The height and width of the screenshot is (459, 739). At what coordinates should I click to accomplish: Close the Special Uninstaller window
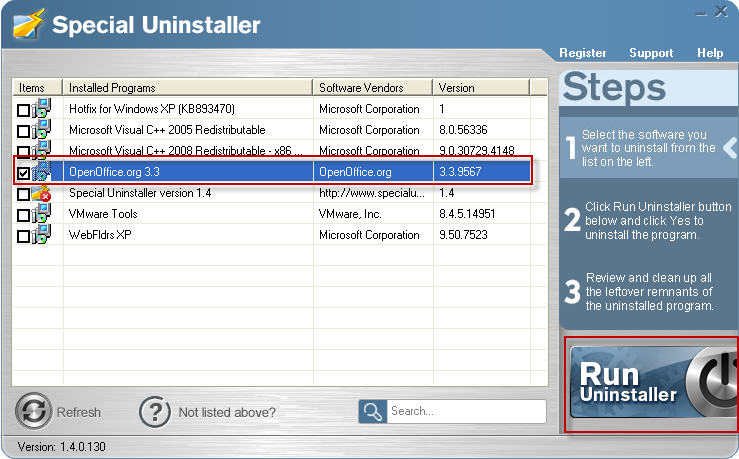pyautogui.click(x=722, y=11)
